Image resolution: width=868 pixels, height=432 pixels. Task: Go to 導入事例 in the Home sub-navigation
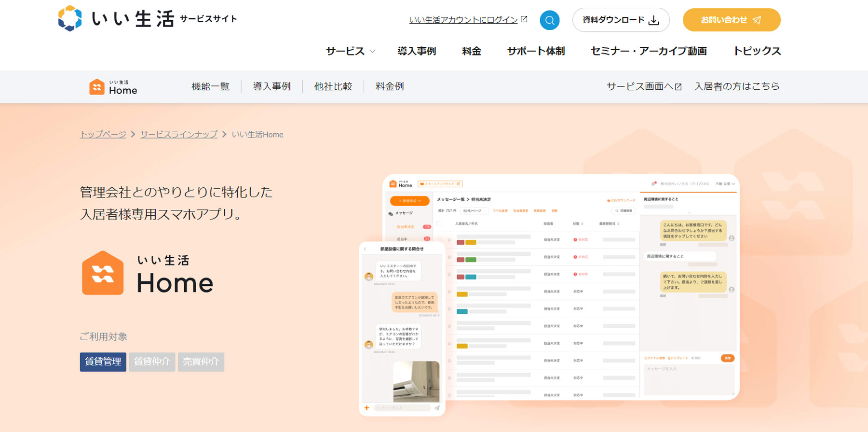pyautogui.click(x=271, y=86)
